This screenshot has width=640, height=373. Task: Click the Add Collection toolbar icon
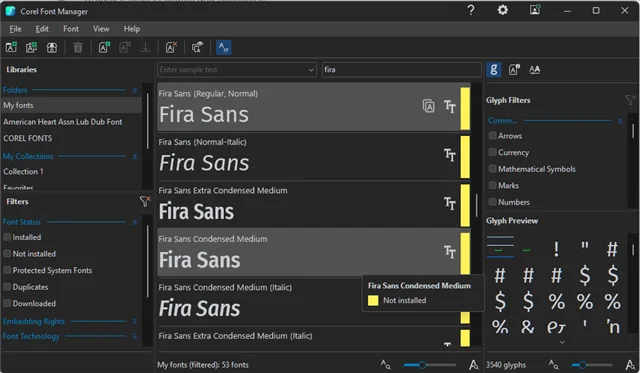tap(31, 47)
